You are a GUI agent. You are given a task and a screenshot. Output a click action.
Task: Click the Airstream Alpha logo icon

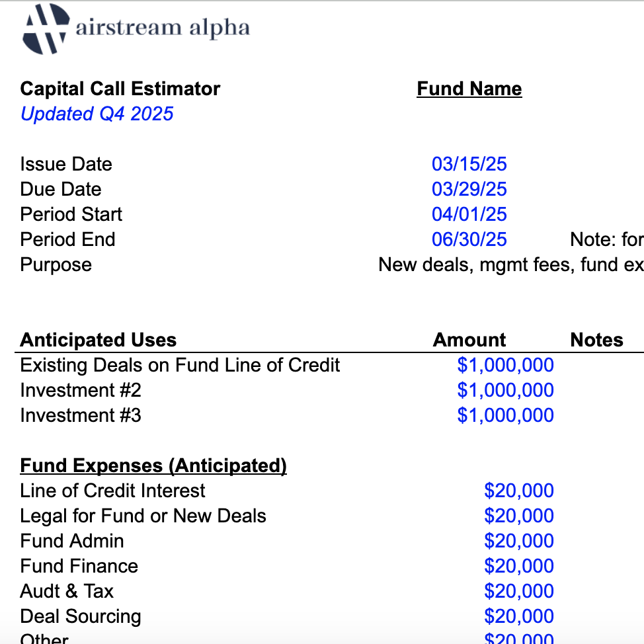point(46,28)
